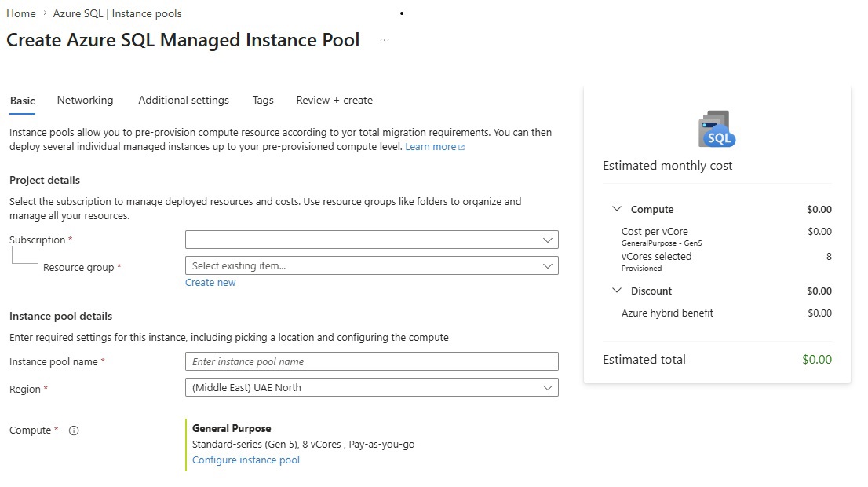This screenshot has width=868, height=487.
Task: Select the Basic tab
Action: click(22, 101)
